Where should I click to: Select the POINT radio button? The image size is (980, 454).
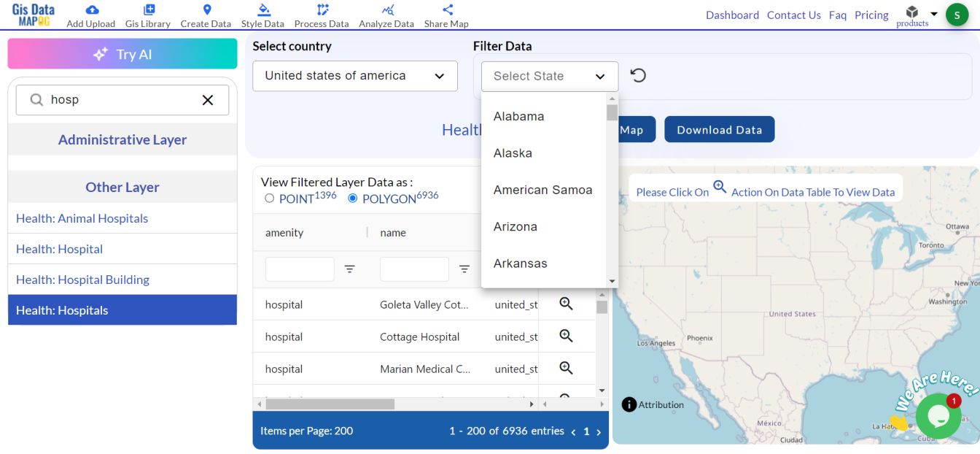coord(270,197)
